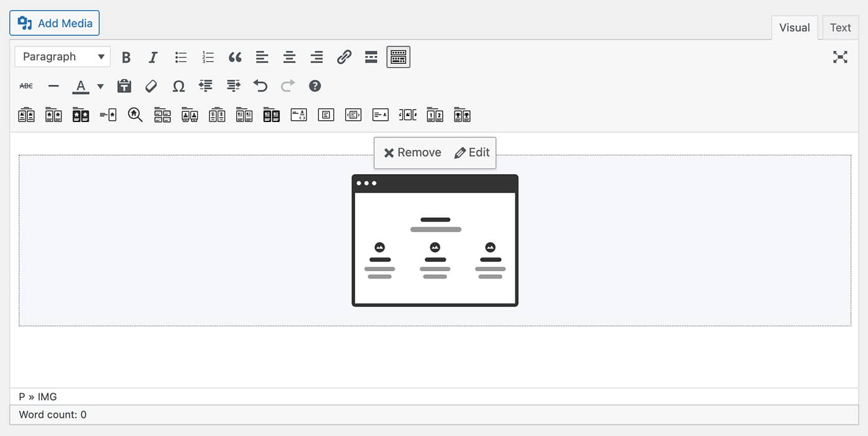Toggle the toolbar kitchen sink button
This screenshot has height=436, width=868.
coord(399,58)
